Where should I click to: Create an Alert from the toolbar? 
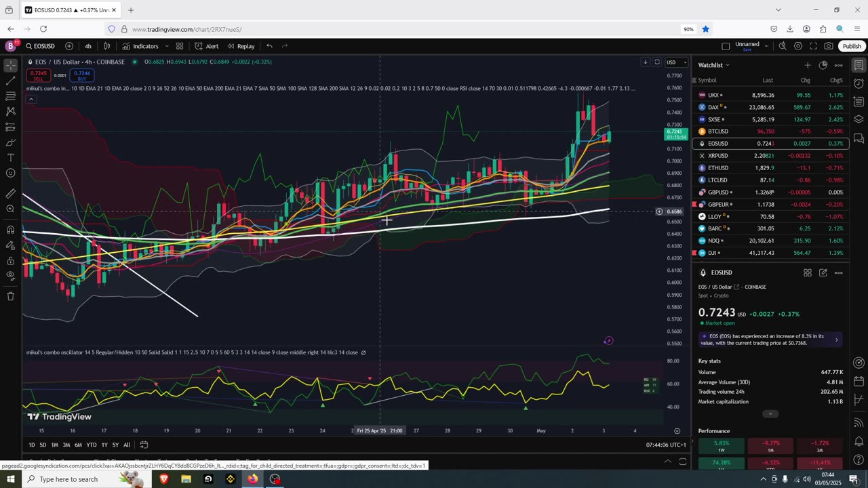click(207, 46)
